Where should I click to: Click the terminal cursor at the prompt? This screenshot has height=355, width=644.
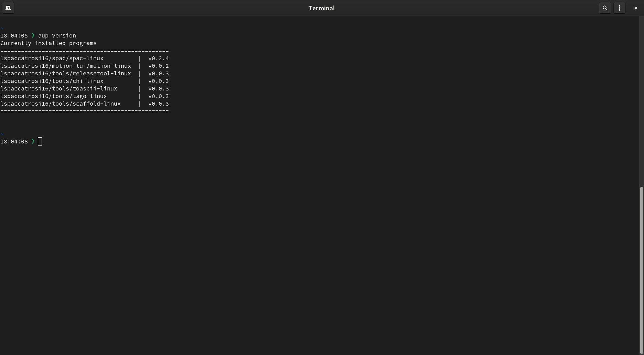click(40, 141)
